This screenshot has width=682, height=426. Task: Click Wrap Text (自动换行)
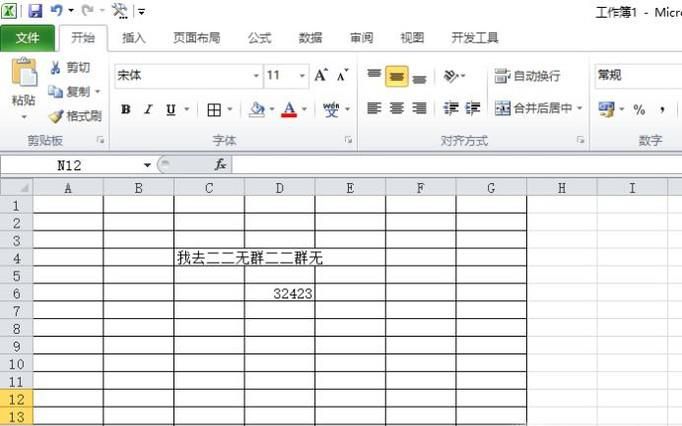pyautogui.click(x=527, y=76)
